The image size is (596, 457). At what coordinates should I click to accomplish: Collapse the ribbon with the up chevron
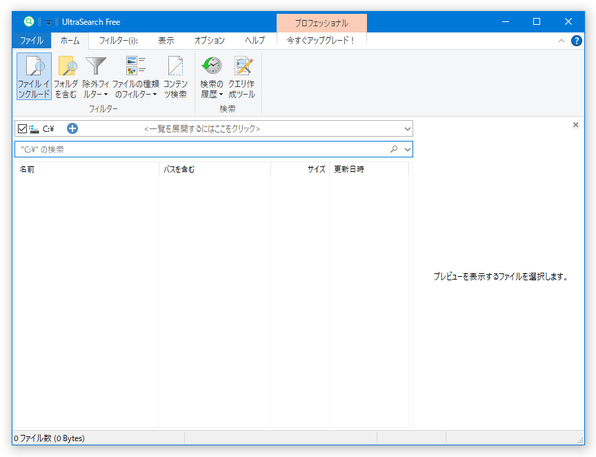(561, 41)
